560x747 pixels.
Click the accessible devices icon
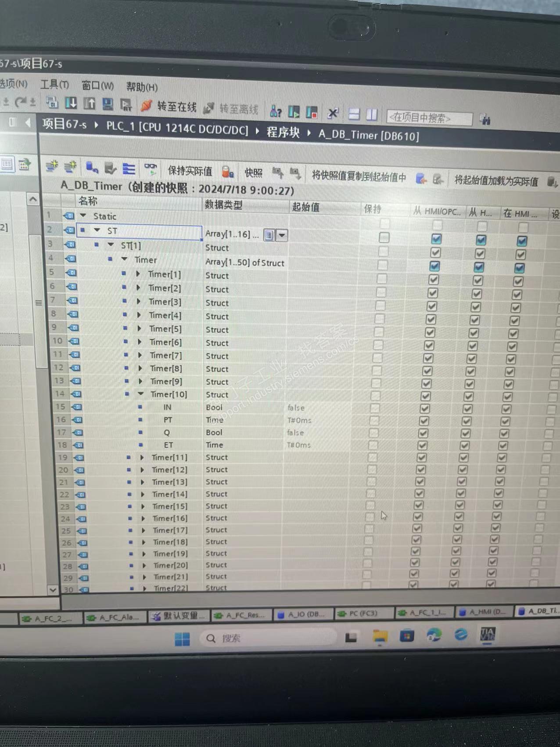(x=276, y=111)
